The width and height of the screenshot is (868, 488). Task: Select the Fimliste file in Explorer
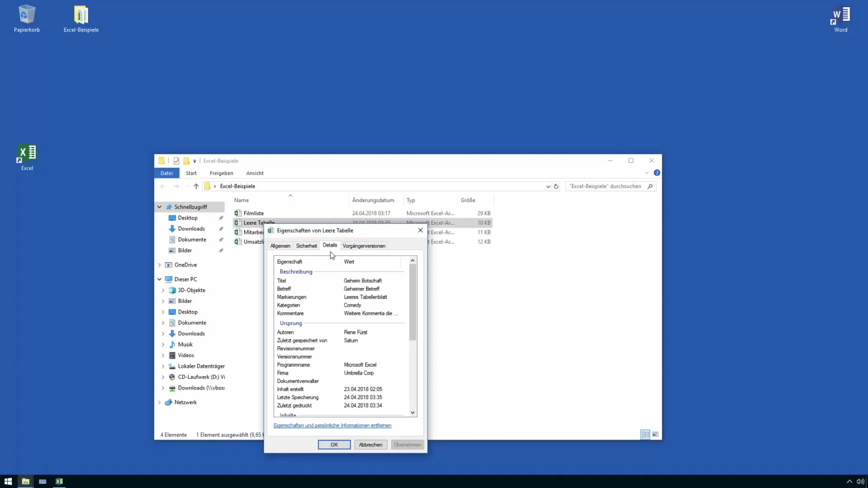(253, 213)
